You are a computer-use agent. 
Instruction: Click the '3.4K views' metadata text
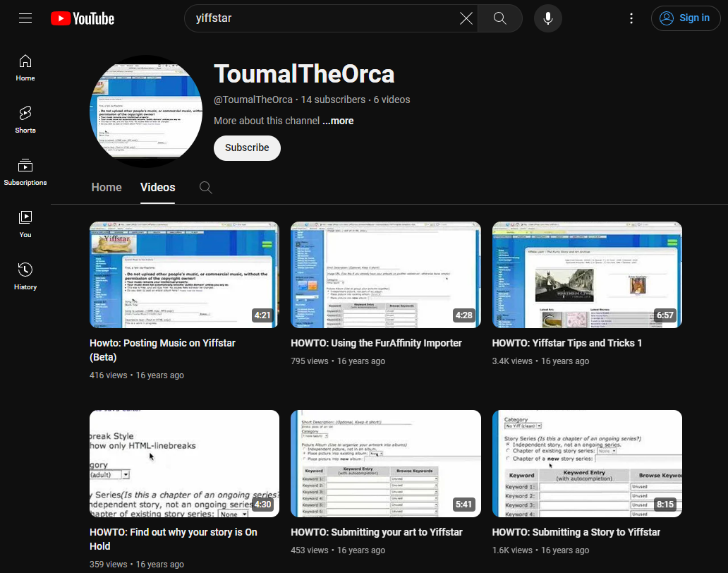coord(512,361)
